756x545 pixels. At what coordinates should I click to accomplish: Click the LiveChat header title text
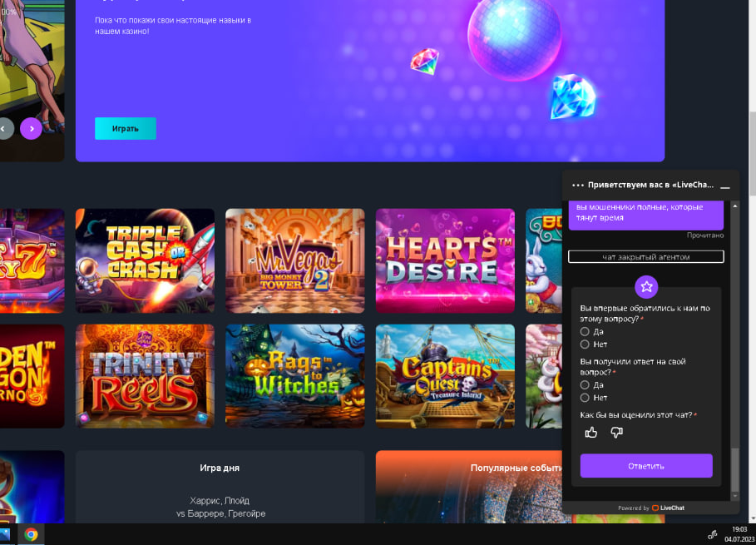click(651, 186)
